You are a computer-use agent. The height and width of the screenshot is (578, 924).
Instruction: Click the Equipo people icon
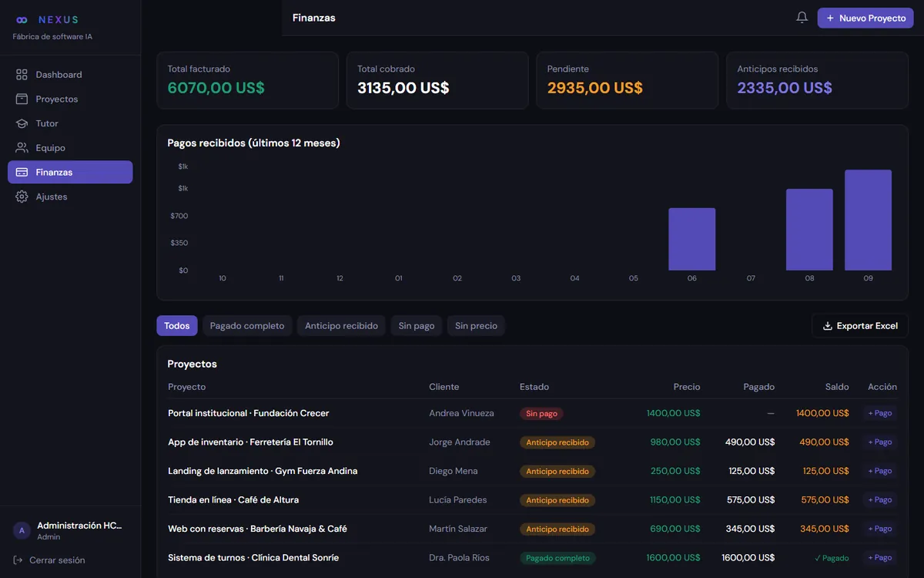22,148
